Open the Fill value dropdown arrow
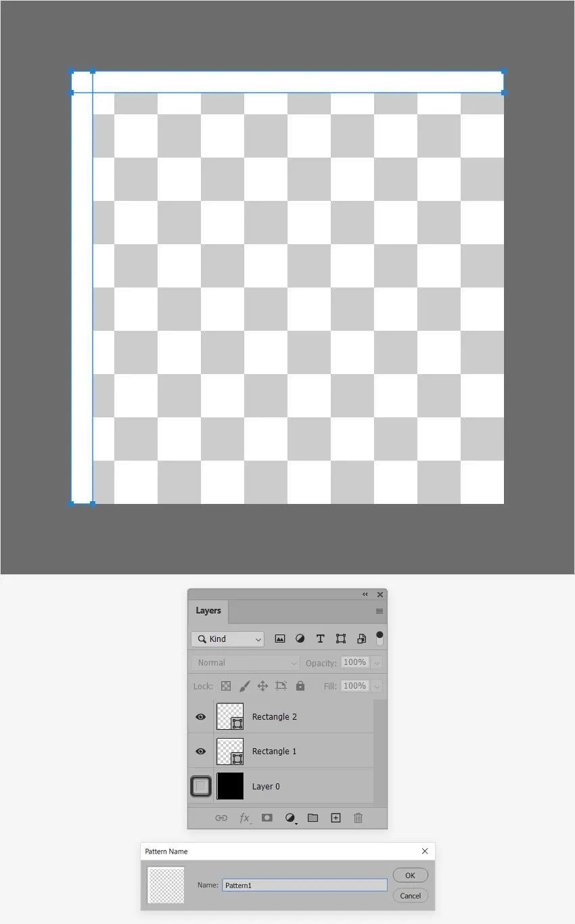575x924 pixels. 377,686
